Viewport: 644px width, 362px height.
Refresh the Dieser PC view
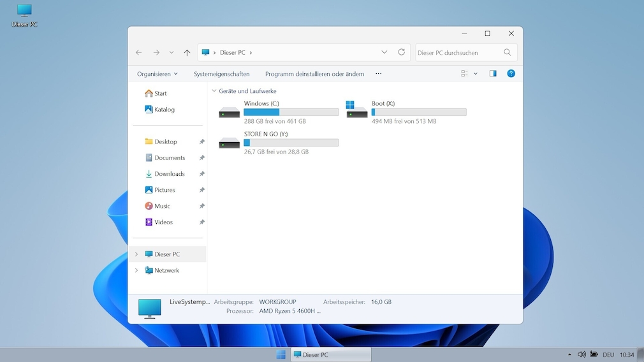tap(401, 52)
